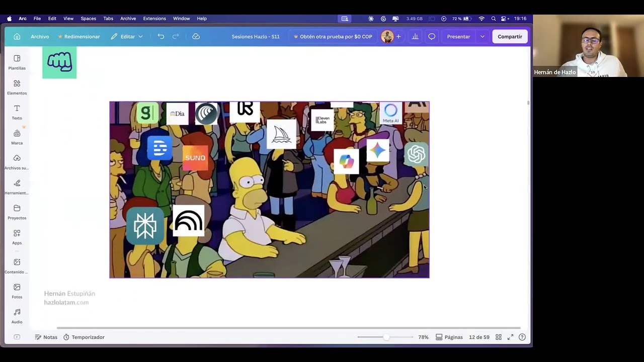Go to Canva home via house icon

pos(17,36)
